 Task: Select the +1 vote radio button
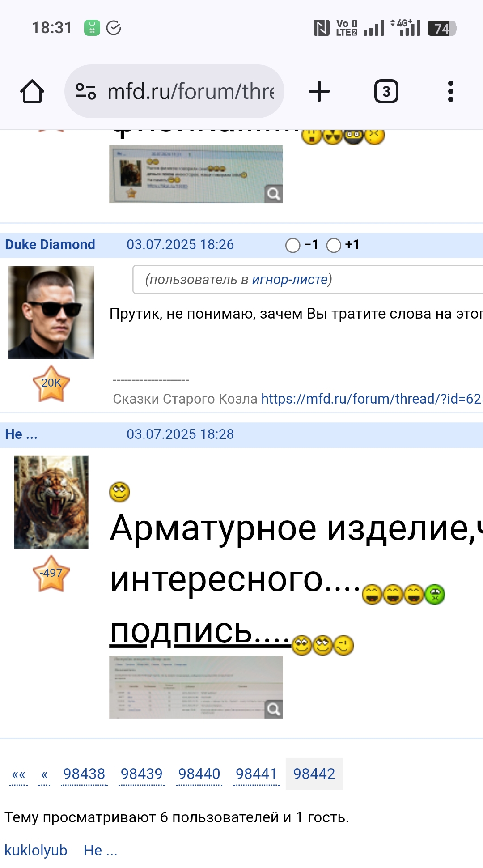click(x=334, y=245)
